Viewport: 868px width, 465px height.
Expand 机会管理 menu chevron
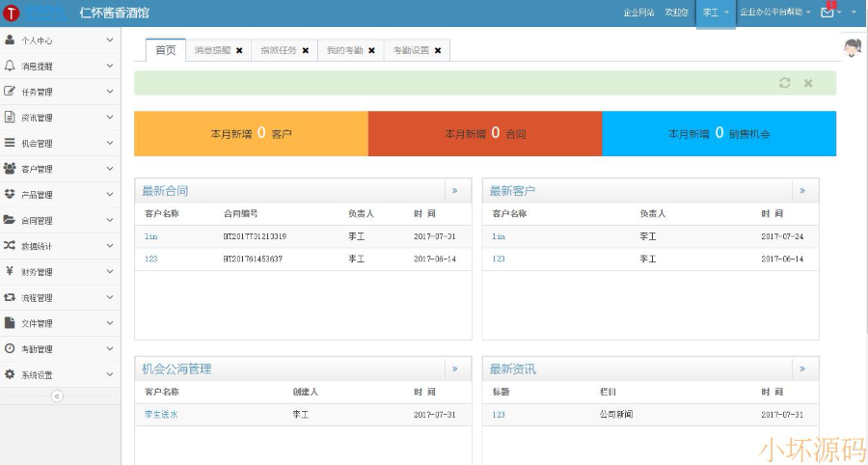(110, 143)
